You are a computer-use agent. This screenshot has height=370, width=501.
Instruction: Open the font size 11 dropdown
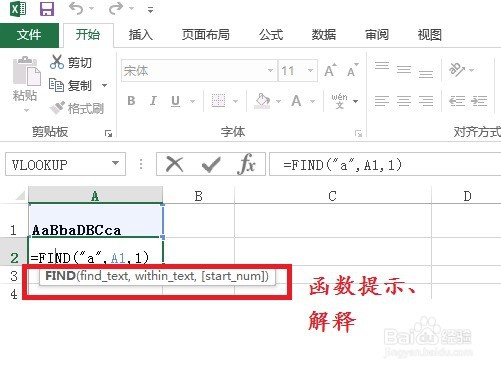pos(310,70)
